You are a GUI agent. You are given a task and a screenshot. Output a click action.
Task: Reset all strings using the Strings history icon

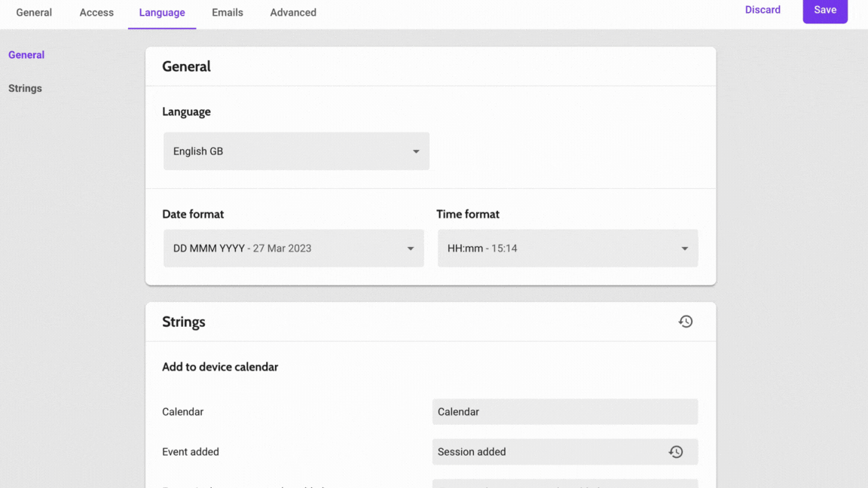pyautogui.click(x=685, y=322)
